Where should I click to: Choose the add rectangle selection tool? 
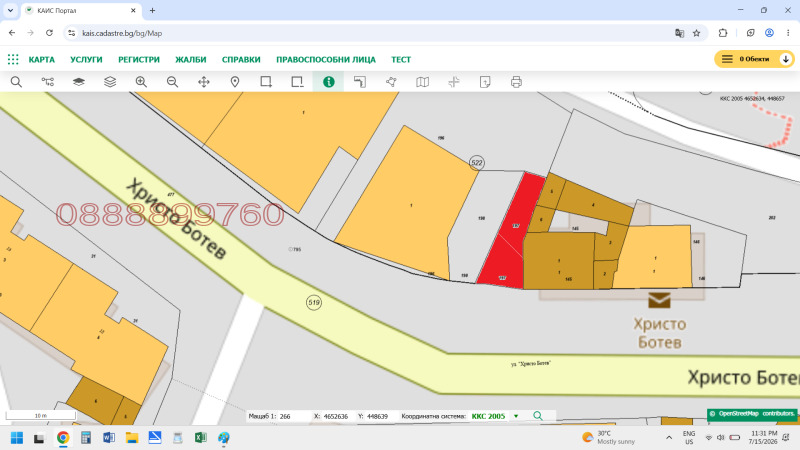(266, 82)
